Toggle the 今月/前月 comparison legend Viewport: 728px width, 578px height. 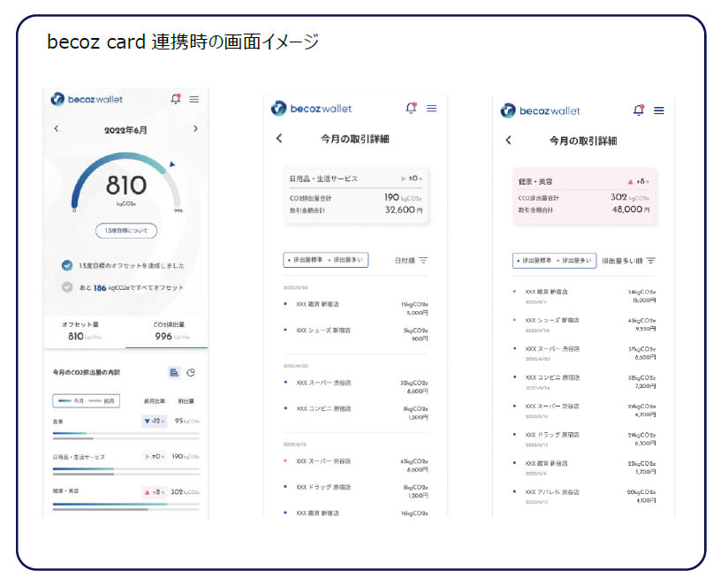[86, 400]
